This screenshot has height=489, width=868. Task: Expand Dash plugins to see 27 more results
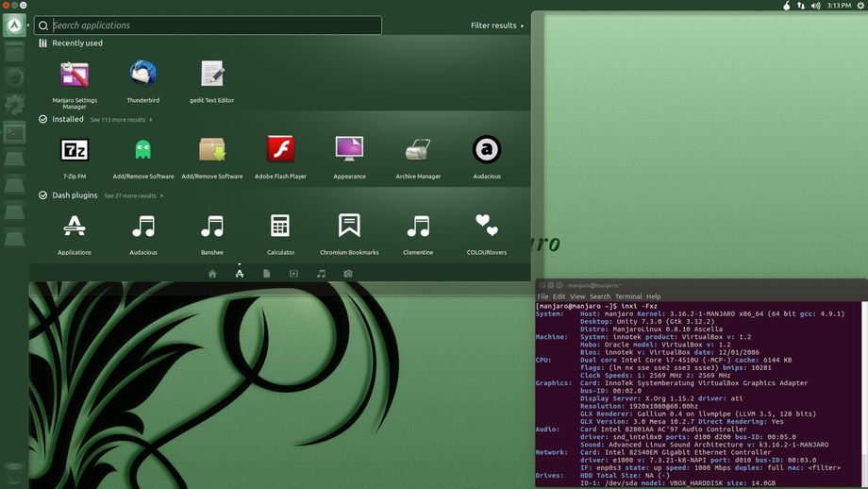(x=133, y=195)
